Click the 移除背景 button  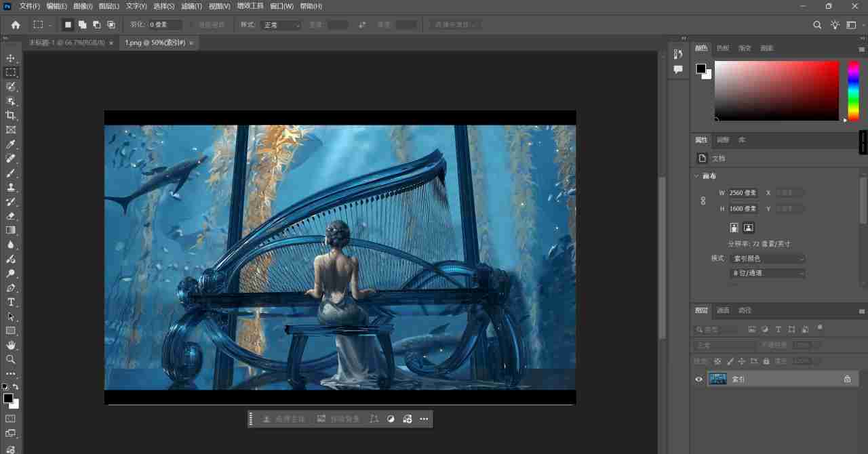coord(340,419)
